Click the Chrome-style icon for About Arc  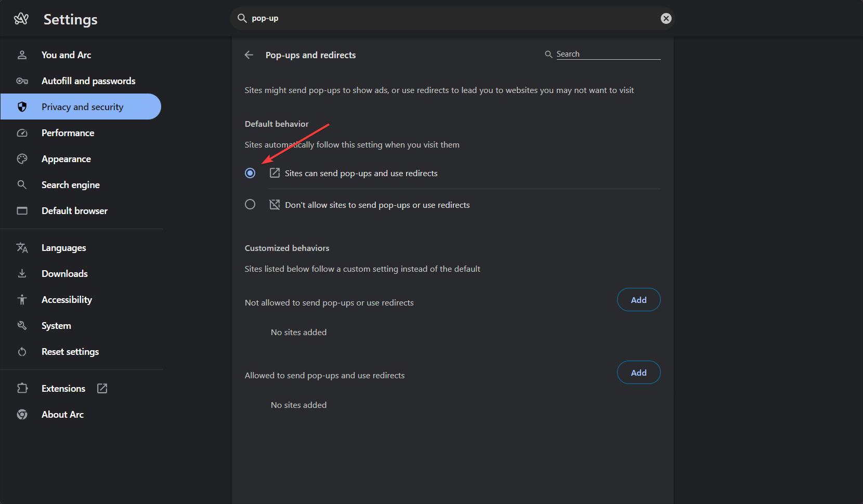pos(22,414)
